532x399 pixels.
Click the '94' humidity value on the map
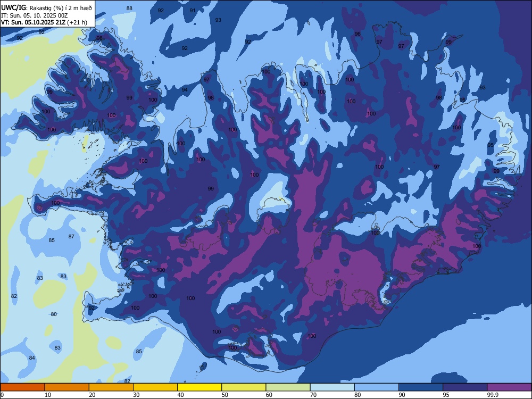point(184,89)
